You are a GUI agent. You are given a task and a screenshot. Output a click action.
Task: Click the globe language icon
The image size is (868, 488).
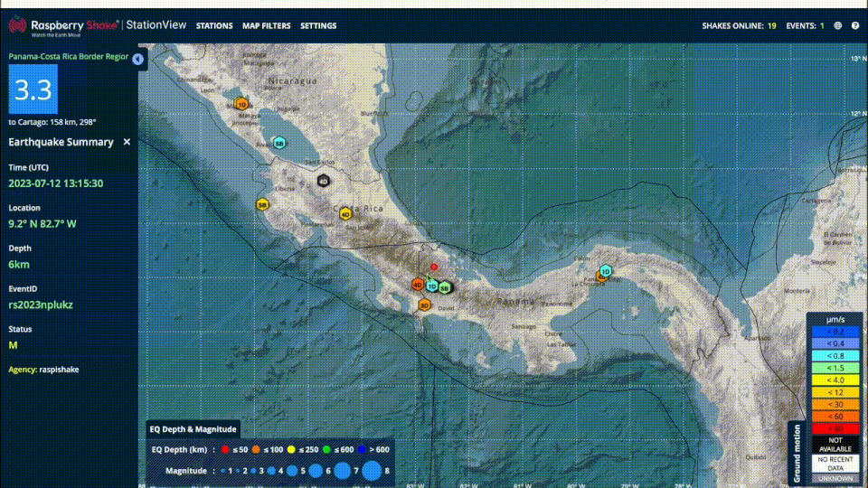coord(837,25)
